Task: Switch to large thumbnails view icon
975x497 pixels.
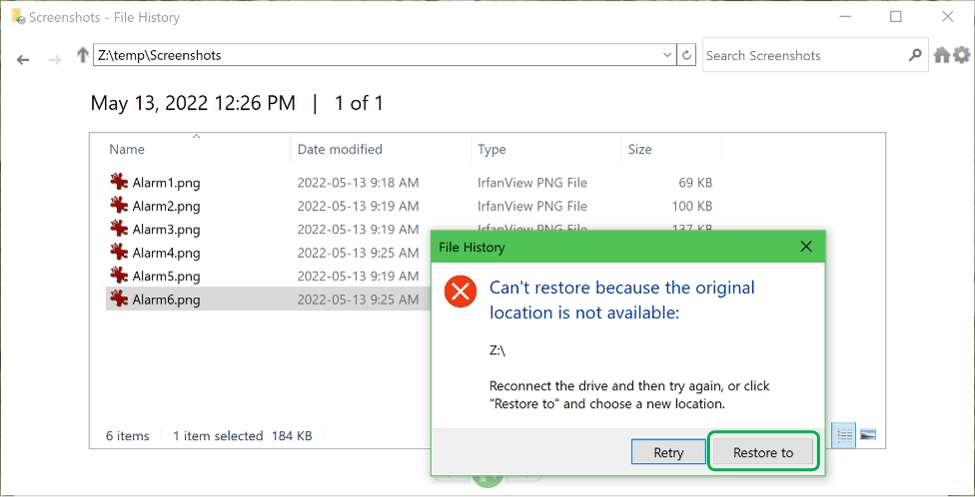Action: tap(868, 435)
